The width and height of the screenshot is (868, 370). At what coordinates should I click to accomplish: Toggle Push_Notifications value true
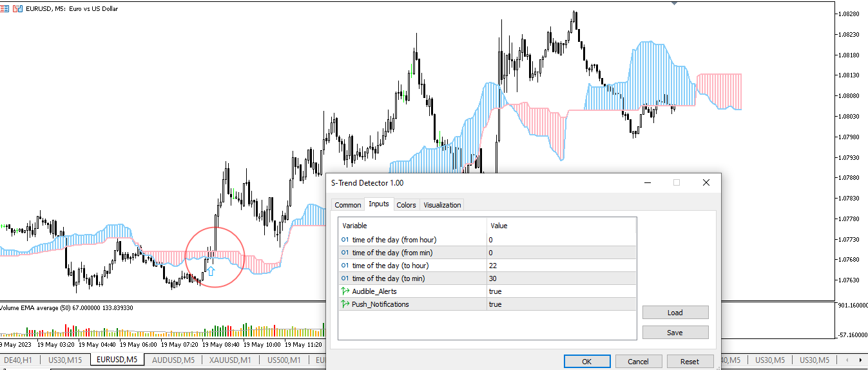(562, 304)
